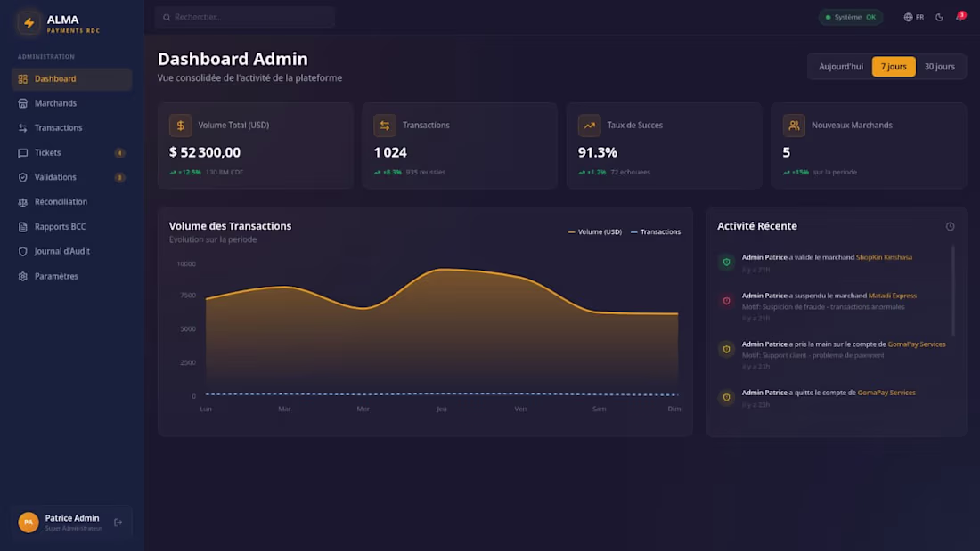Open the notifications bell icon
Image resolution: width=980 pixels, height=551 pixels.
960,17
